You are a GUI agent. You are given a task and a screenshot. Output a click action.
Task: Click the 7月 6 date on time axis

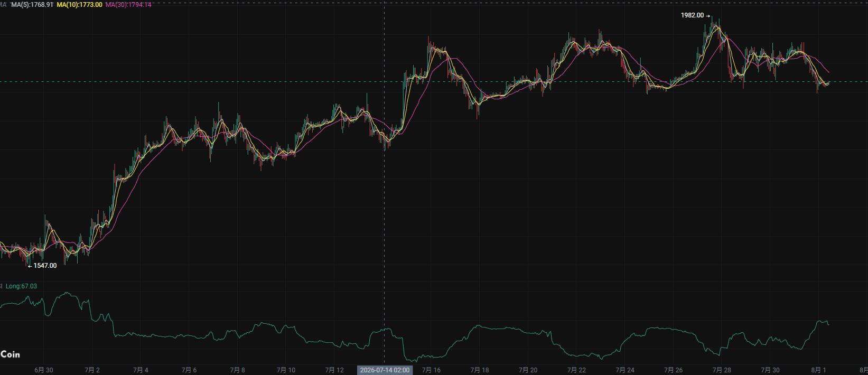click(x=189, y=370)
